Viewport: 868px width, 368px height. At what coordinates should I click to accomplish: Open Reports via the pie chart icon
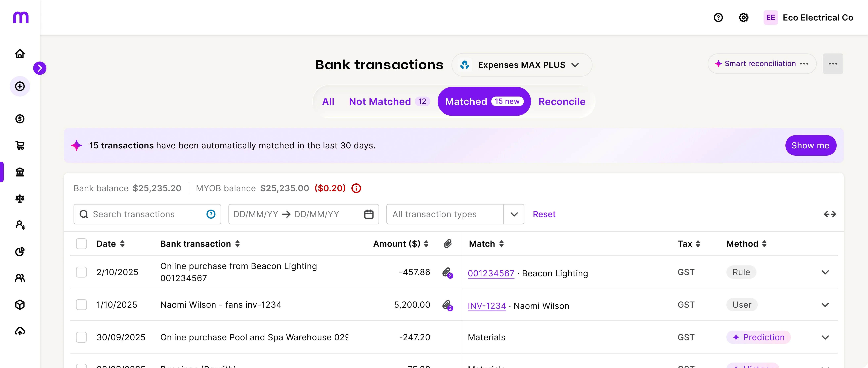click(x=20, y=252)
